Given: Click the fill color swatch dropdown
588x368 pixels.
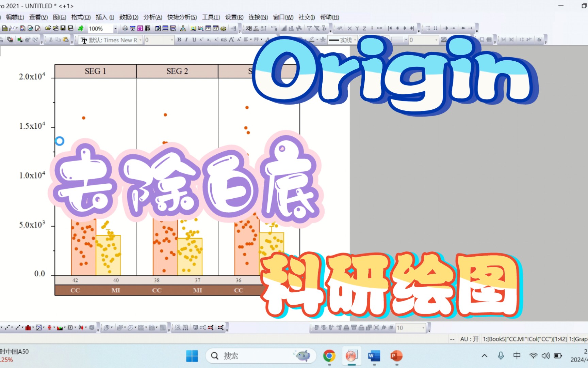Looking at the screenshot, I should coord(406,40).
